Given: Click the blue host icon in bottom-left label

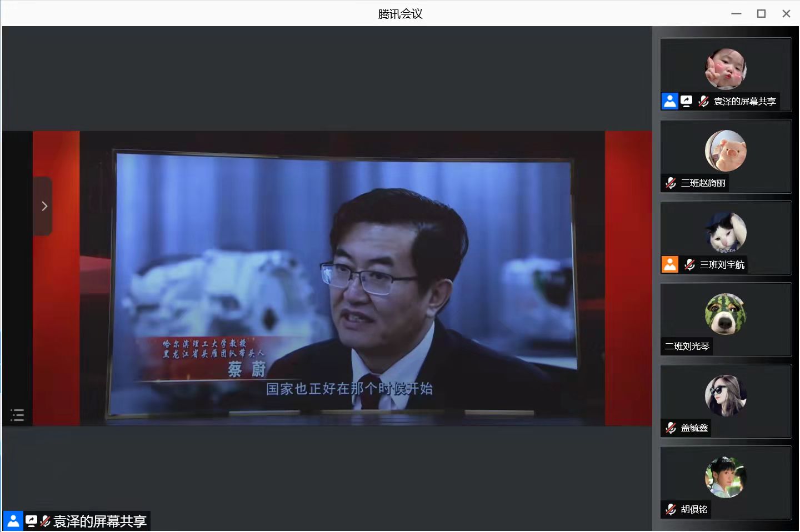Looking at the screenshot, I should 13,521.
